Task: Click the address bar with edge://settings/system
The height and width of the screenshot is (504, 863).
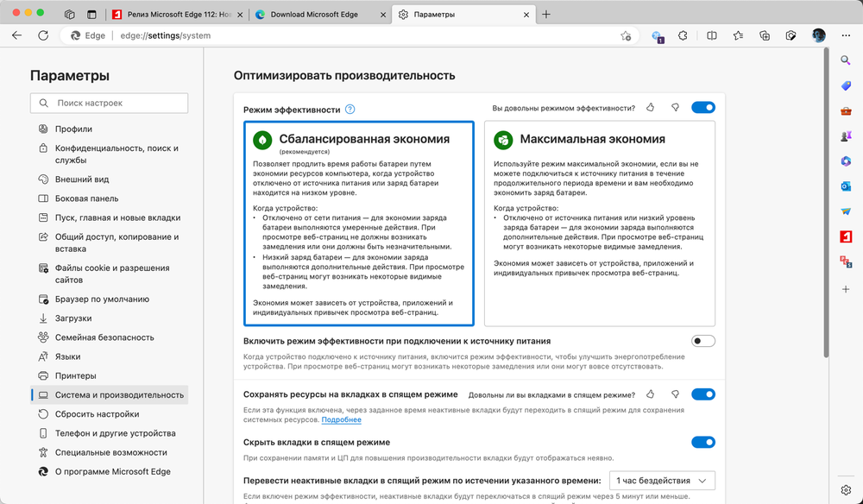Action: (x=350, y=35)
